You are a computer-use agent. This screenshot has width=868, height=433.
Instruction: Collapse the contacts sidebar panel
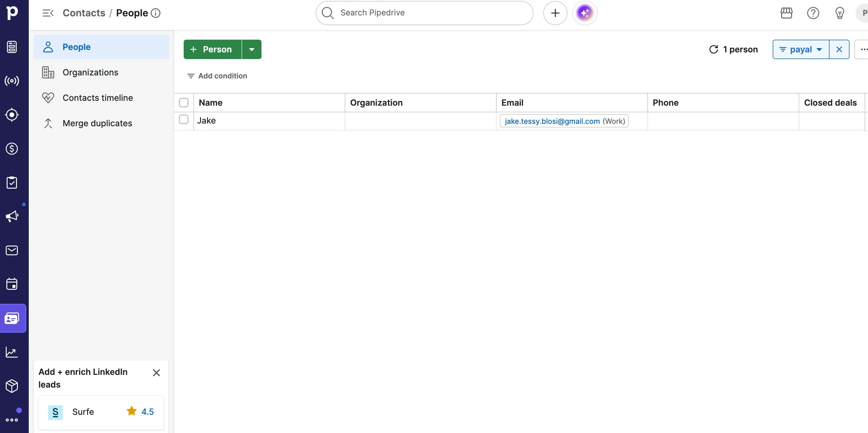[48, 13]
